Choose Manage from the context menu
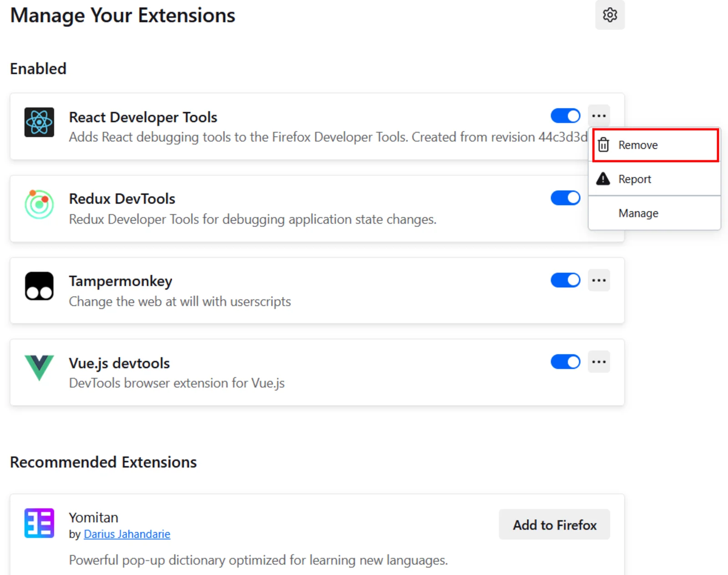 tap(638, 213)
